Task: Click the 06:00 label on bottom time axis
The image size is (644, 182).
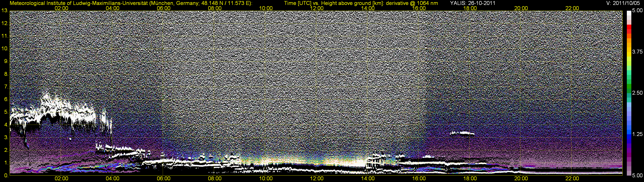Action: click(x=164, y=179)
